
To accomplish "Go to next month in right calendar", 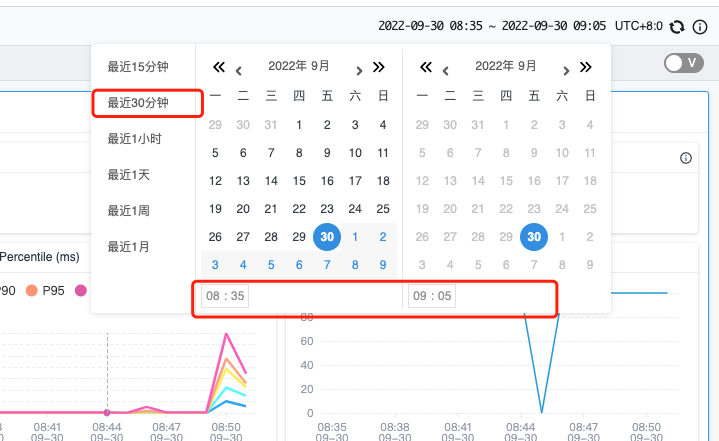I will coord(566,71).
